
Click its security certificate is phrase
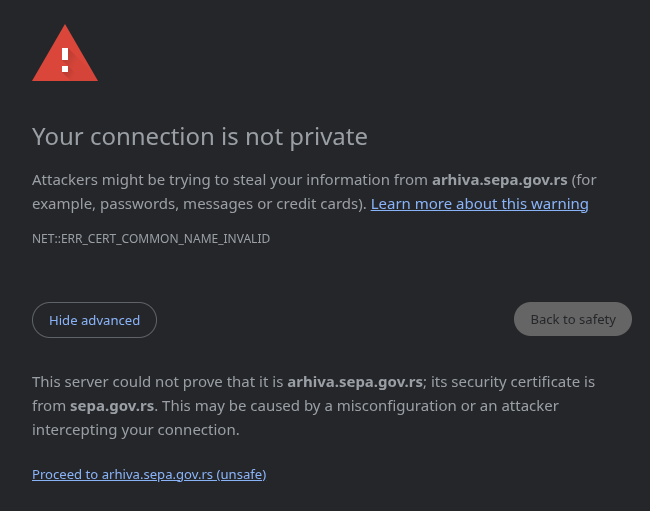[x=513, y=382]
